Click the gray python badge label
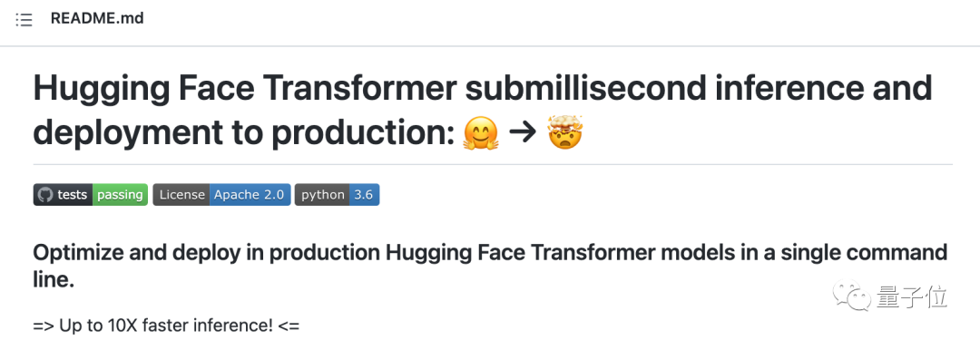The height and width of the screenshot is (340, 980). [x=322, y=194]
